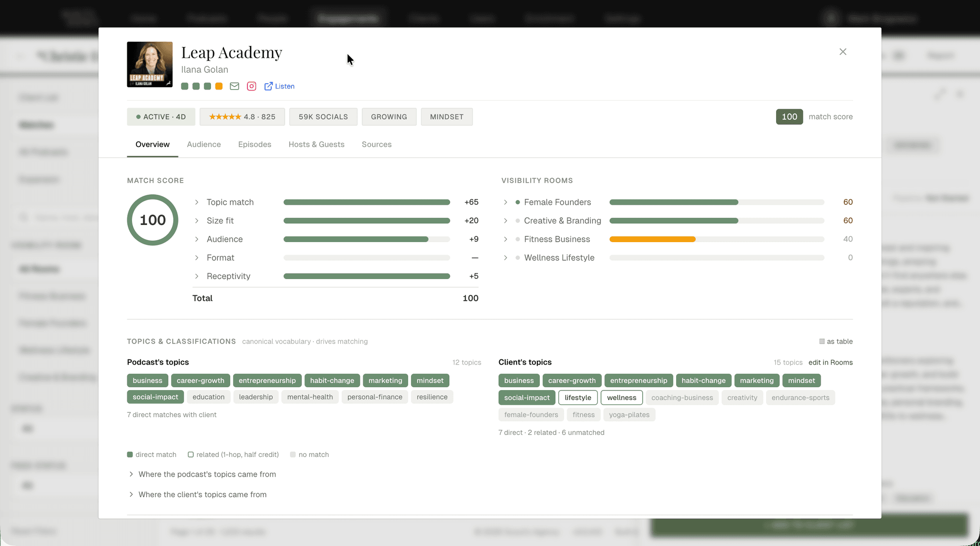Click the "7 direct matches with client" text
This screenshot has height=546, width=980.
click(172, 415)
